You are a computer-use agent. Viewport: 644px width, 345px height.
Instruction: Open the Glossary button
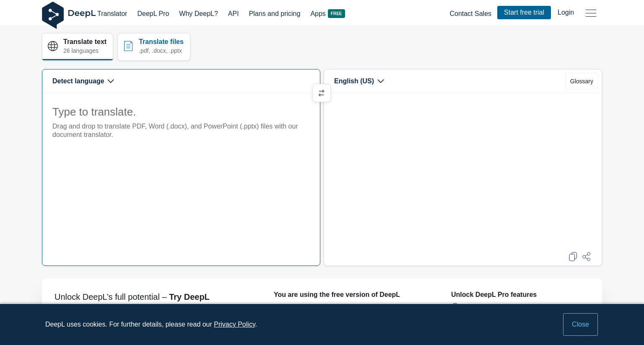click(582, 81)
